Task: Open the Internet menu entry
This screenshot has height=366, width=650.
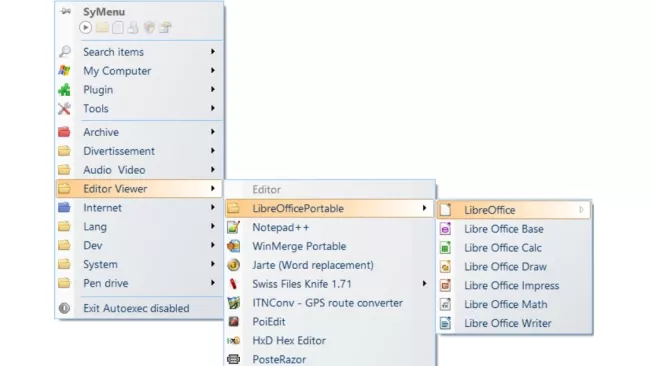Action: pos(139,208)
